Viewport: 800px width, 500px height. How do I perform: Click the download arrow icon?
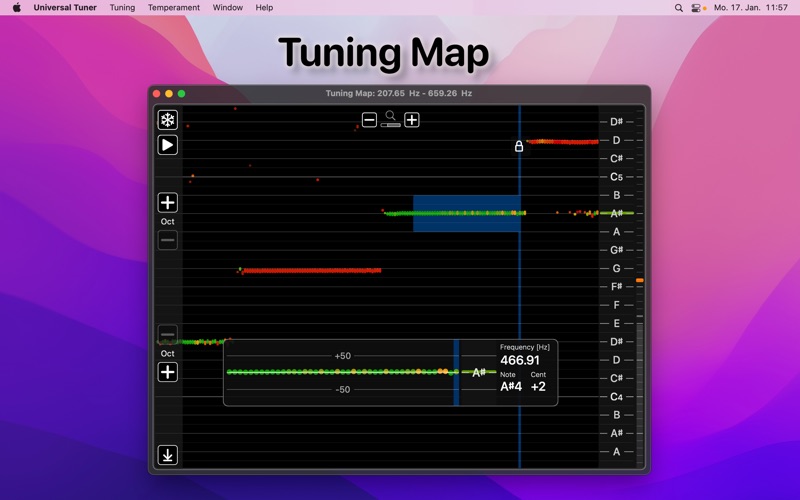tap(167, 455)
